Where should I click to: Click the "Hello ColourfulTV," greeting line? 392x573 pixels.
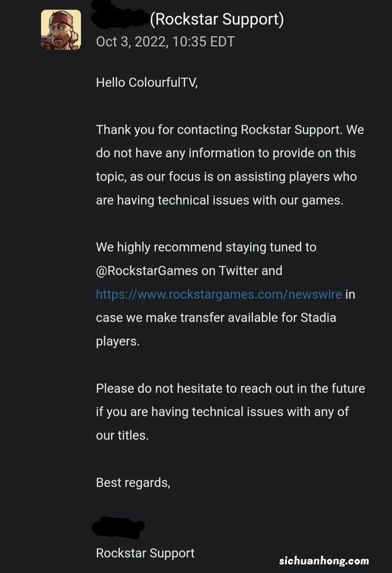click(146, 83)
